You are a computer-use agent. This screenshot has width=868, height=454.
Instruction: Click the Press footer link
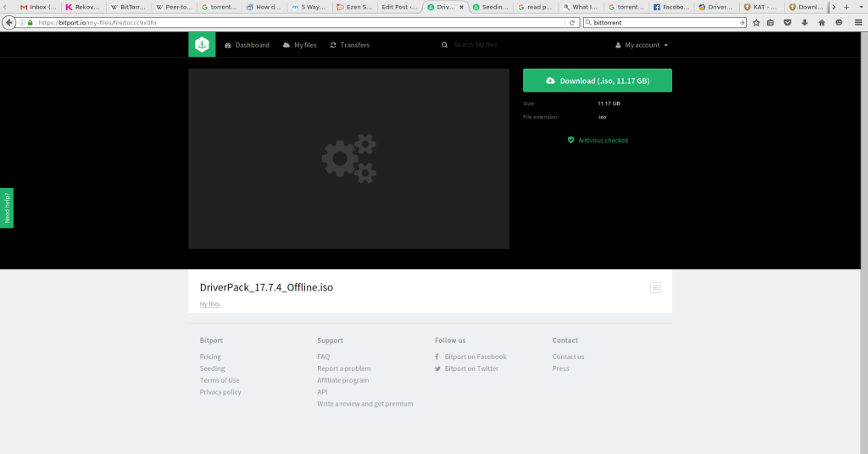click(x=560, y=368)
